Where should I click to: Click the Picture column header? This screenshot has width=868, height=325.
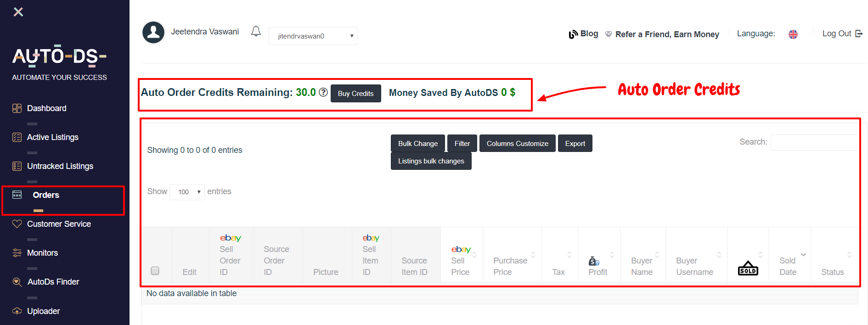(x=326, y=272)
